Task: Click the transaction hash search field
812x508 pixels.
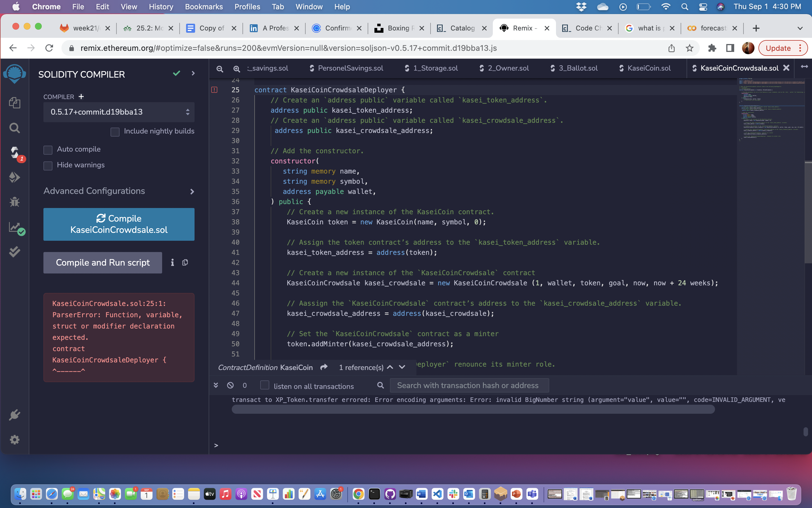Action: (469, 385)
